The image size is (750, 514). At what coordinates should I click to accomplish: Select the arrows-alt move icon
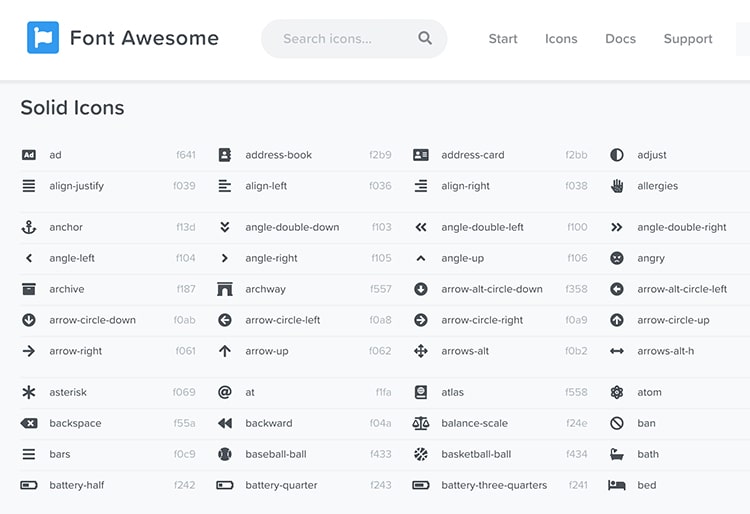pyautogui.click(x=421, y=351)
